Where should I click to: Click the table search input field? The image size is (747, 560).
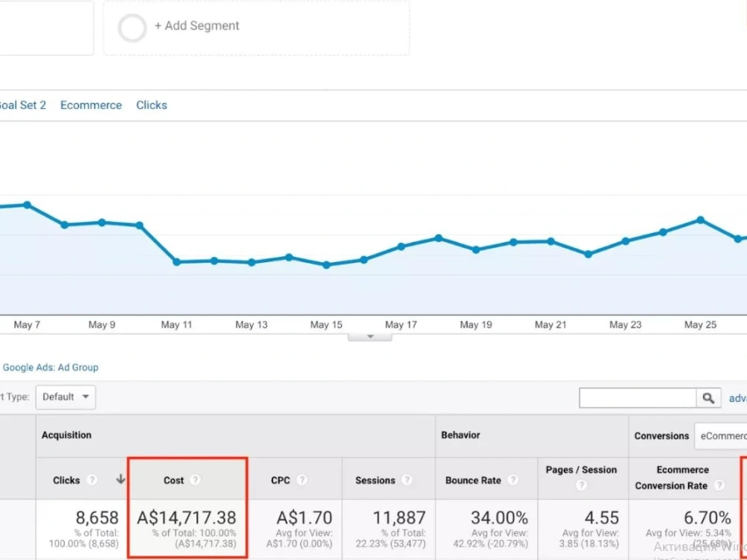coord(637,398)
